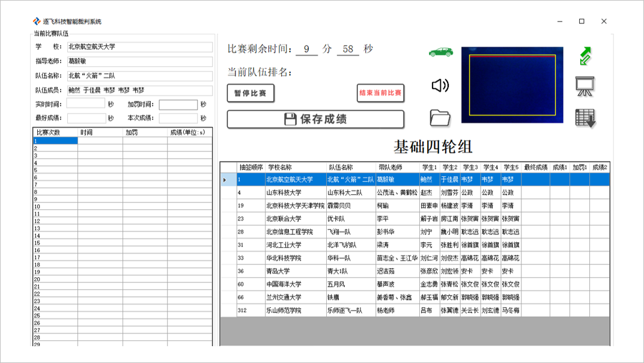
Task: Select the 北京航空航天大学 cell in team table
Action: pyautogui.click(x=296, y=180)
